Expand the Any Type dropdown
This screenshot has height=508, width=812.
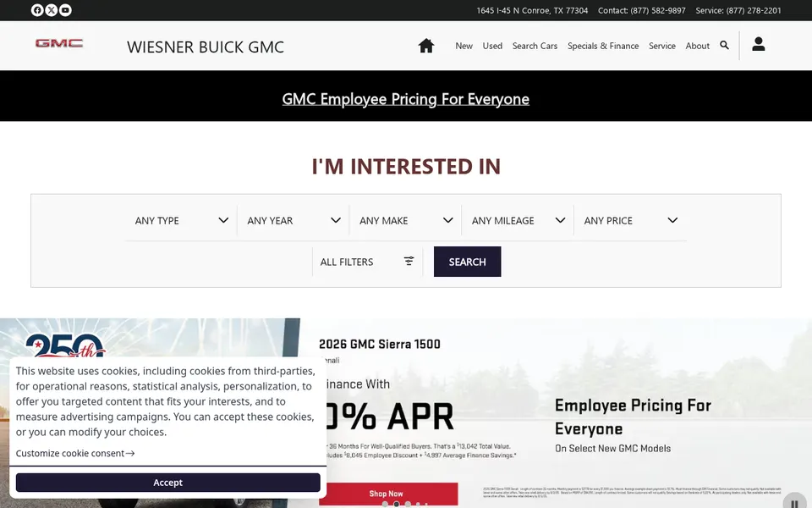(181, 220)
